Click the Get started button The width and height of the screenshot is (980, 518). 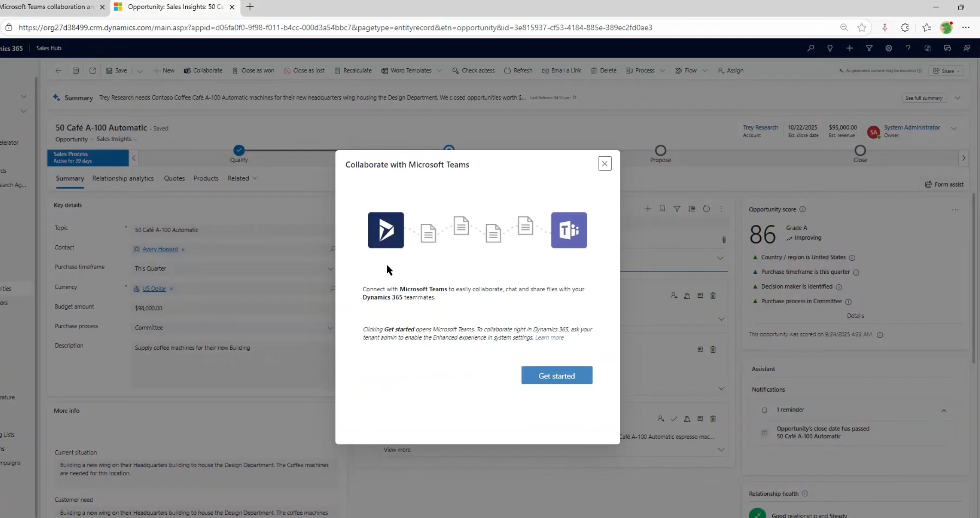tap(557, 376)
